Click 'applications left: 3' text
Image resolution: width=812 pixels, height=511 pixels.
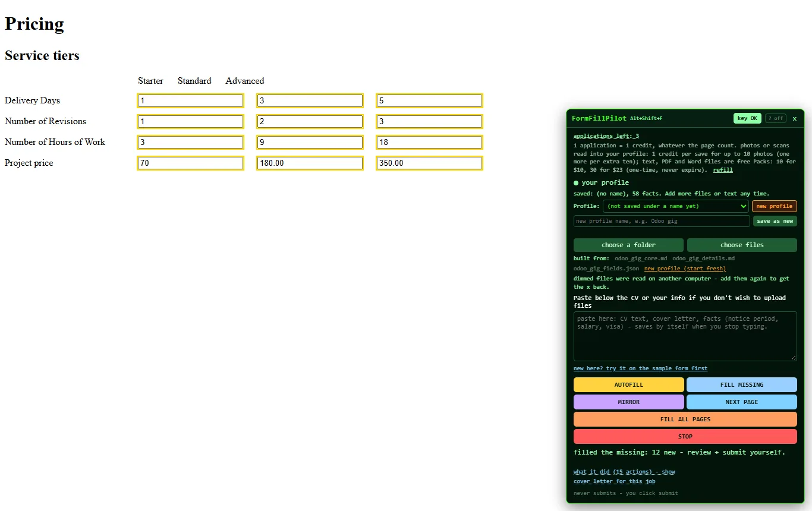pos(606,136)
